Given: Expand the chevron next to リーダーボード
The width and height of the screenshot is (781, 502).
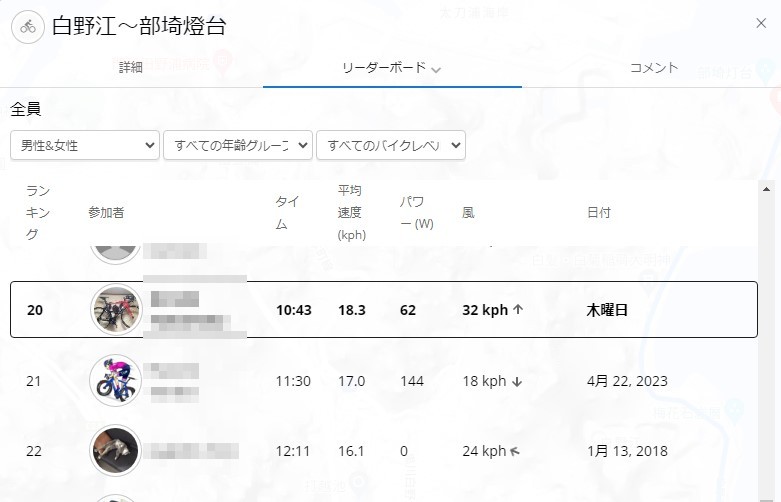Looking at the screenshot, I should pyautogui.click(x=437, y=70).
